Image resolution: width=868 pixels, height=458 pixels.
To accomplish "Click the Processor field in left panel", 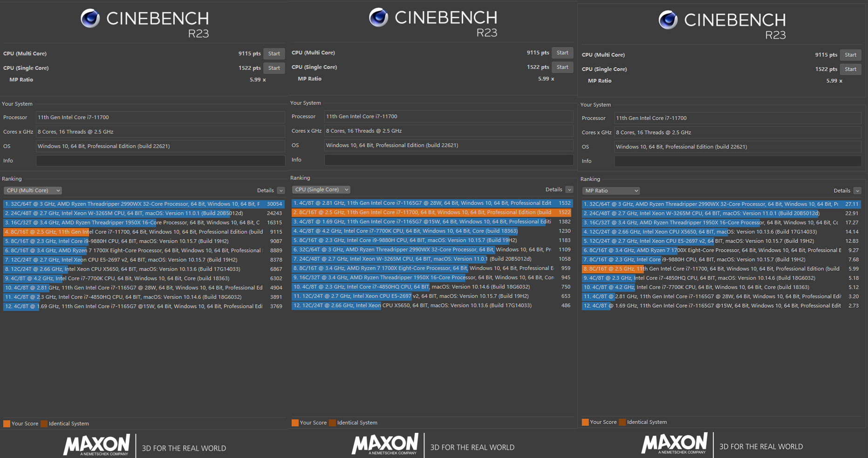I will (x=160, y=117).
